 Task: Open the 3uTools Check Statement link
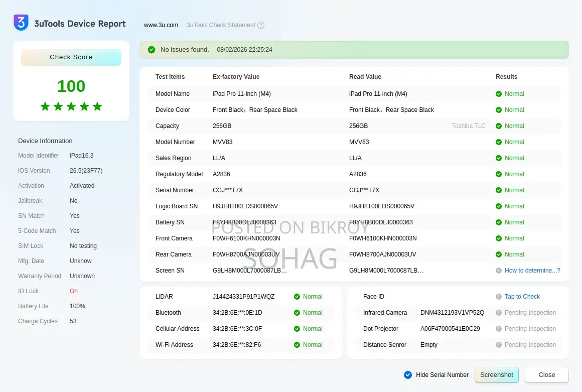point(221,25)
